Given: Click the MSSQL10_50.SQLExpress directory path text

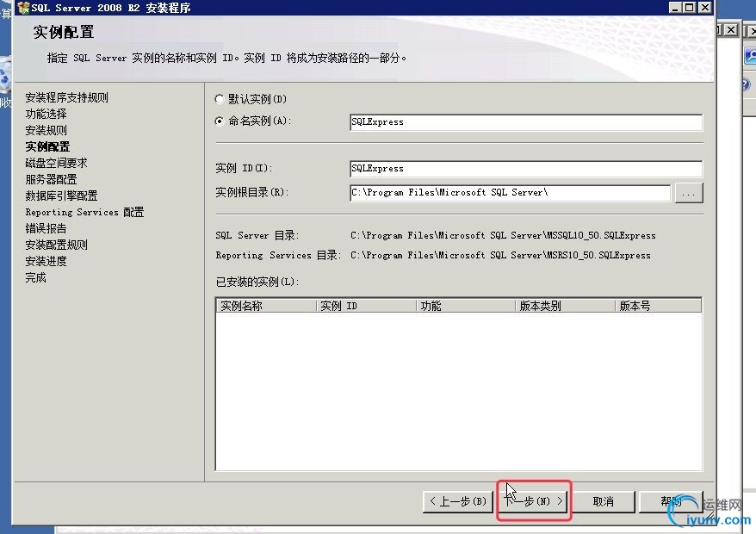Looking at the screenshot, I should tap(503, 235).
